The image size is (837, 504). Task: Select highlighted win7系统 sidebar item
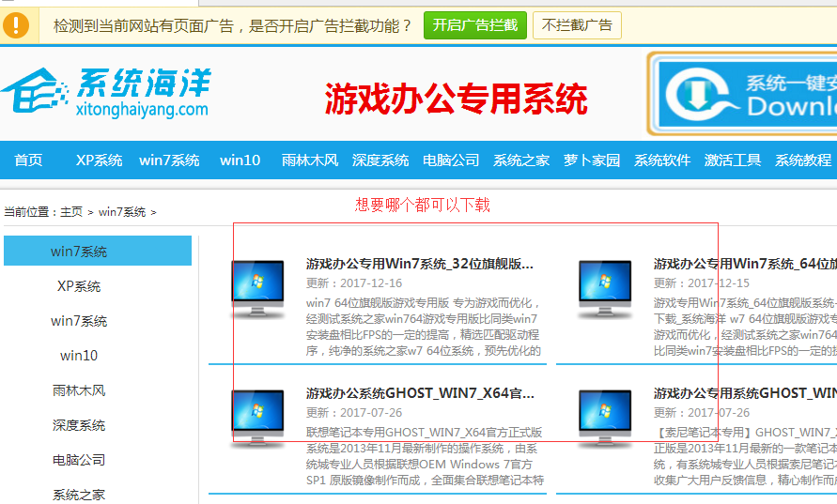pyautogui.click(x=98, y=251)
